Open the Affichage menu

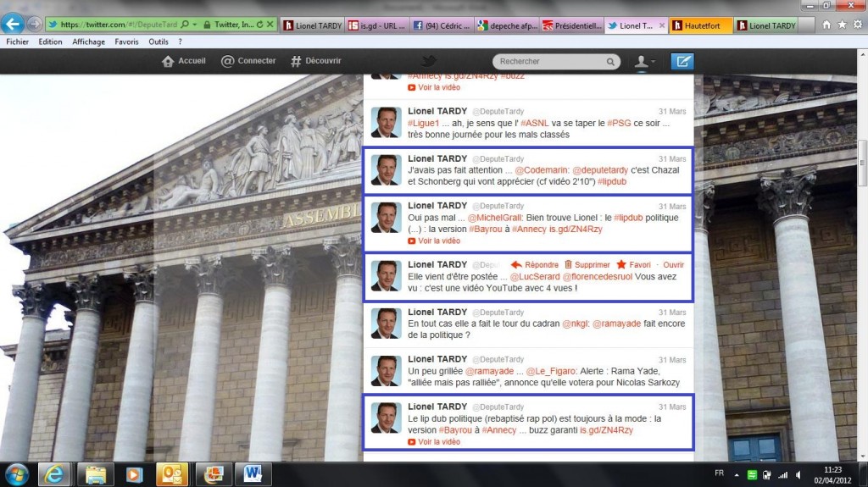(x=88, y=42)
